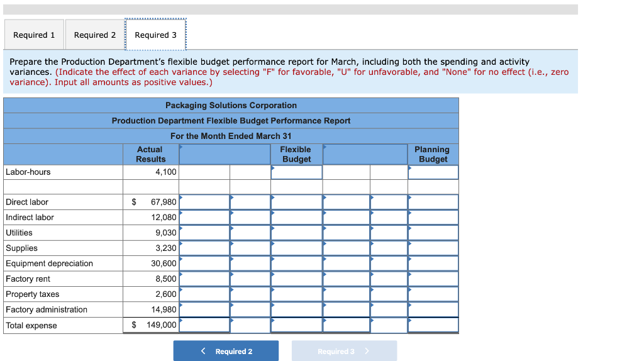Click Utilities Planning Budget field
The image size is (644, 361).
pos(433,233)
